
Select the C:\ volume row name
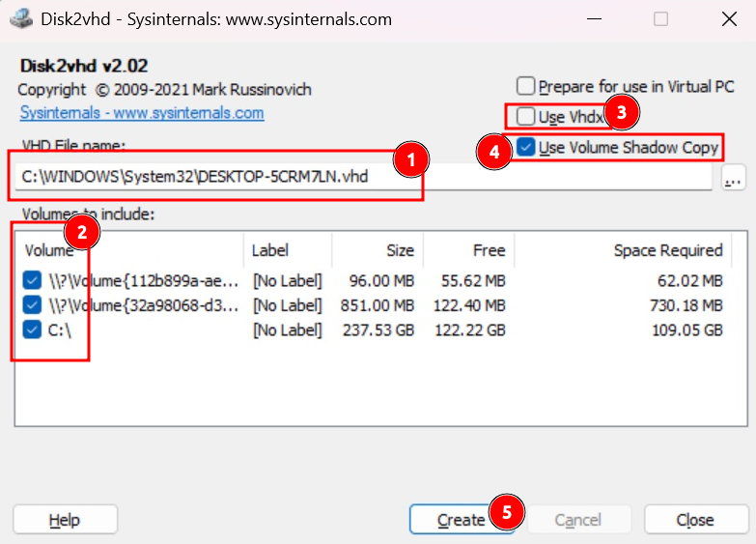pyautogui.click(x=60, y=330)
